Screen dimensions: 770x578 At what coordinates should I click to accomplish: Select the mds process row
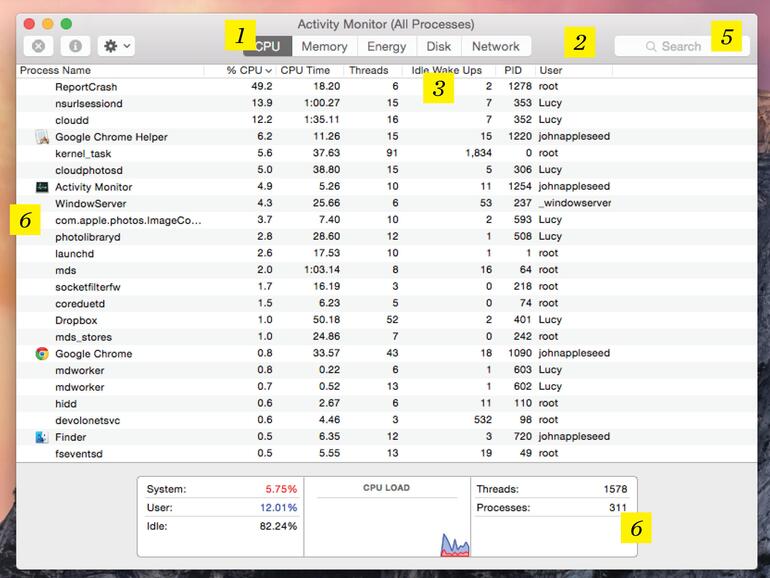(x=386, y=271)
